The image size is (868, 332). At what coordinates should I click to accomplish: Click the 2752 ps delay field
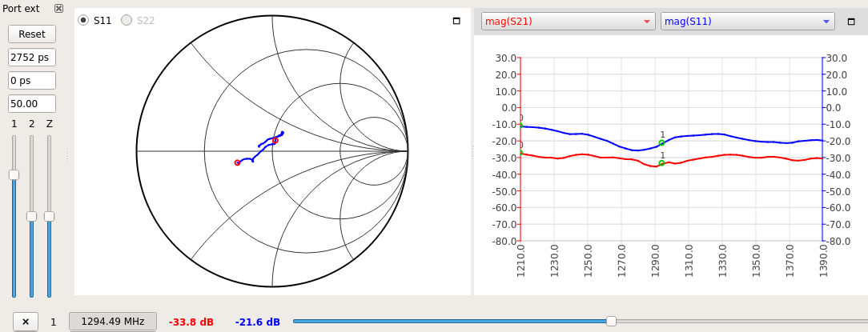click(32, 57)
